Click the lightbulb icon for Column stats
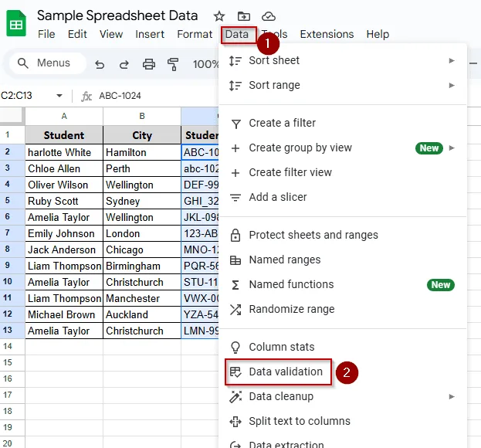Image resolution: width=481 pixels, height=448 pixels. [x=235, y=348]
